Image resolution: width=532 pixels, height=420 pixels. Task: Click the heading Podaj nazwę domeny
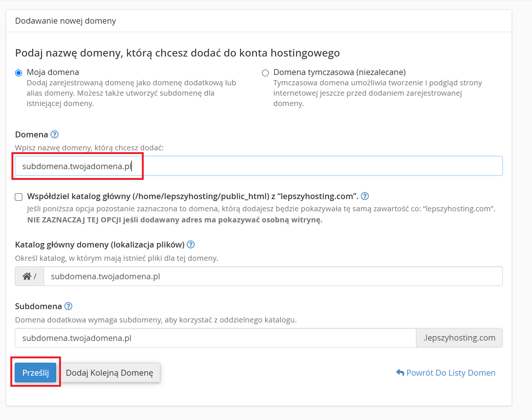tap(177, 53)
